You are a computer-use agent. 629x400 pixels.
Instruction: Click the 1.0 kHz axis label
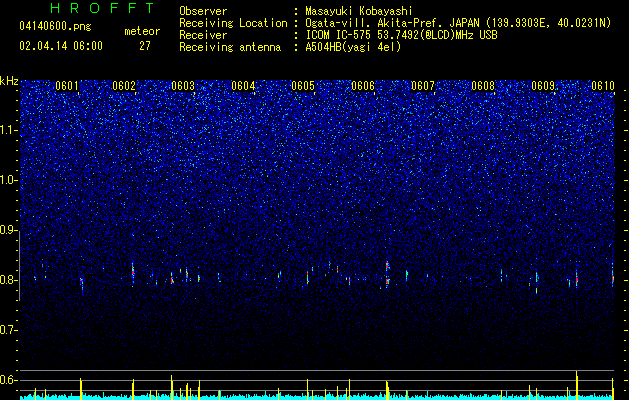[x=9, y=180]
